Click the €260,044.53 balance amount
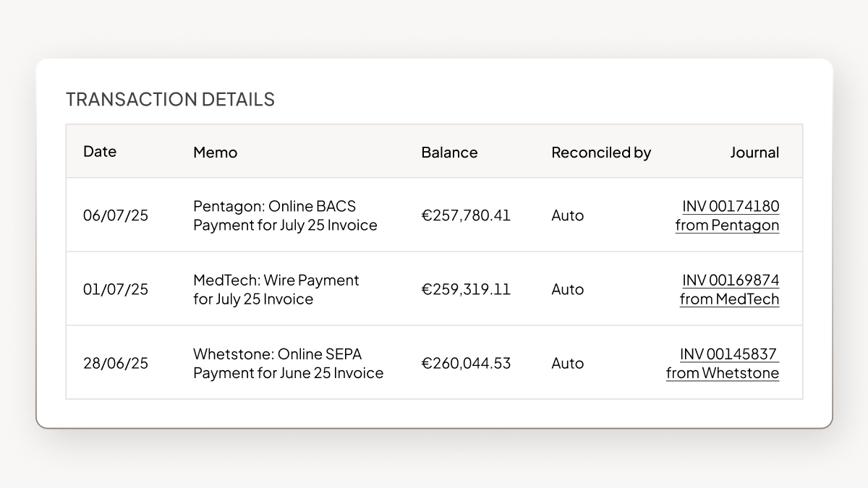868x488 pixels. pos(466,363)
